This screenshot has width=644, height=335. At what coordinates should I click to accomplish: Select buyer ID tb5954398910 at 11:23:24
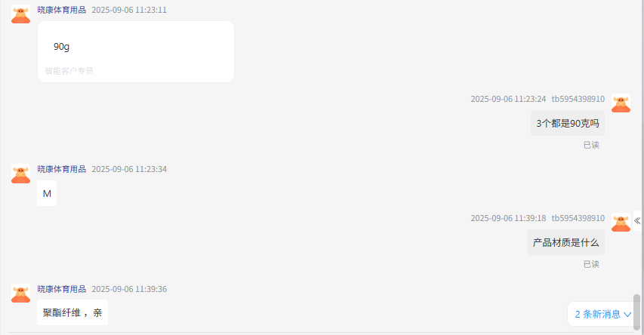578,99
